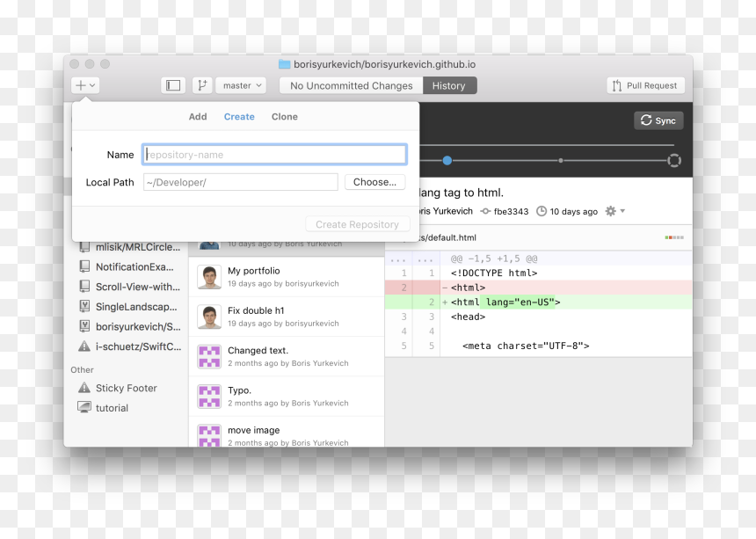Open the plus add-repository dropdown
Screen dimensions: 756x539
pos(85,85)
